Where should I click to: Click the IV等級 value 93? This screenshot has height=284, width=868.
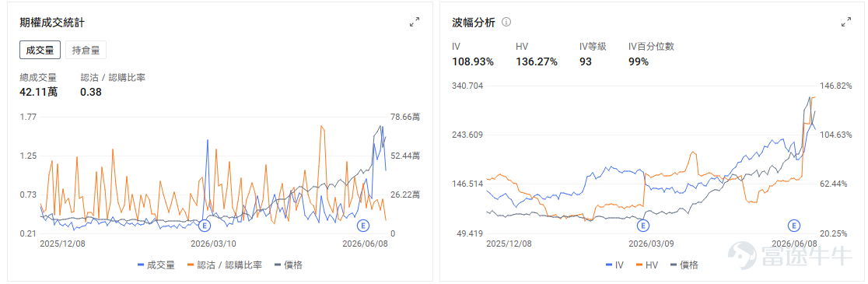click(x=586, y=61)
